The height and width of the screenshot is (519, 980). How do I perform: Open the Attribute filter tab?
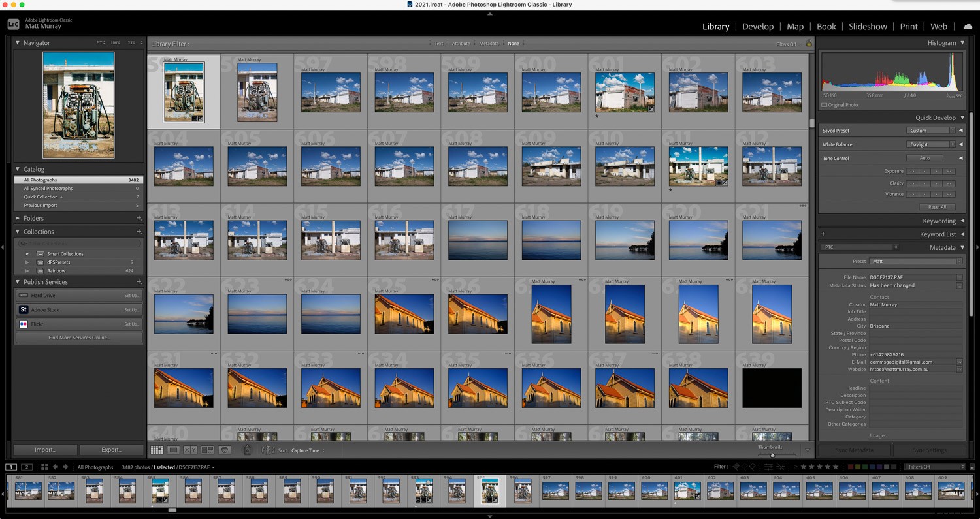(x=461, y=43)
